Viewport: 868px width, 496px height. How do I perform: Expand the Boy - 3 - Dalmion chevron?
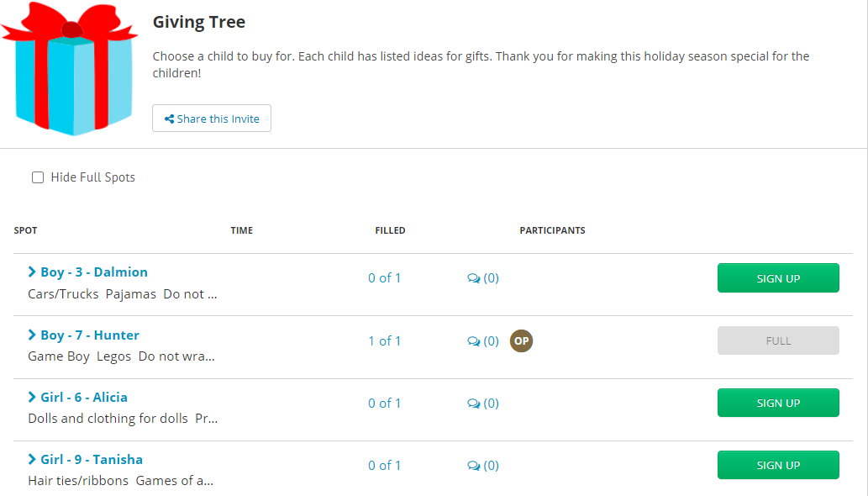(x=32, y=272)
